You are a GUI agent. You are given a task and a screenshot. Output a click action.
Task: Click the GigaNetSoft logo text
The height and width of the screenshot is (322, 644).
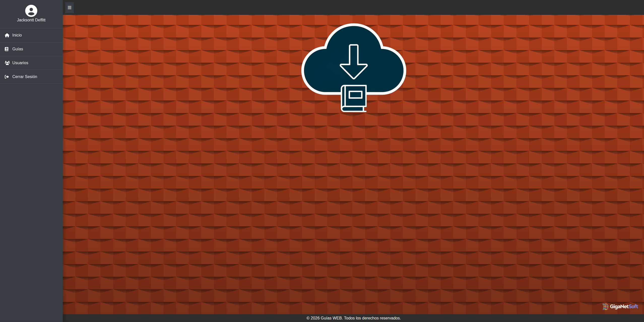click(x=624, y=306)
